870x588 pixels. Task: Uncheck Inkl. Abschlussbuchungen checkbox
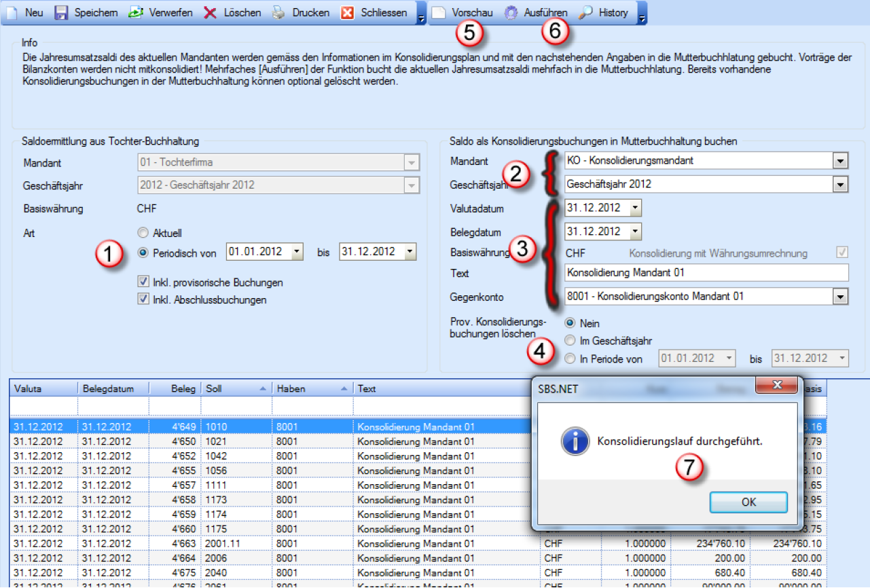pyautogui.click(x=143, y=299)
